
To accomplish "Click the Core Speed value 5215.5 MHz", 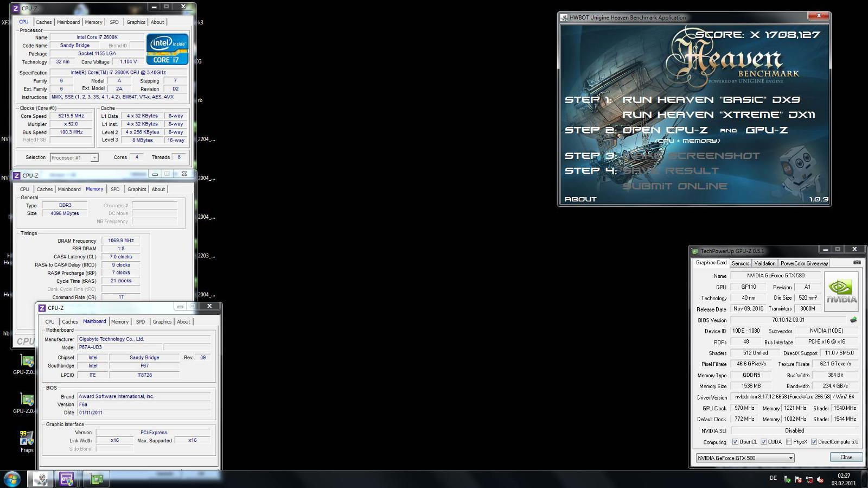I will (x=71, y=116).
